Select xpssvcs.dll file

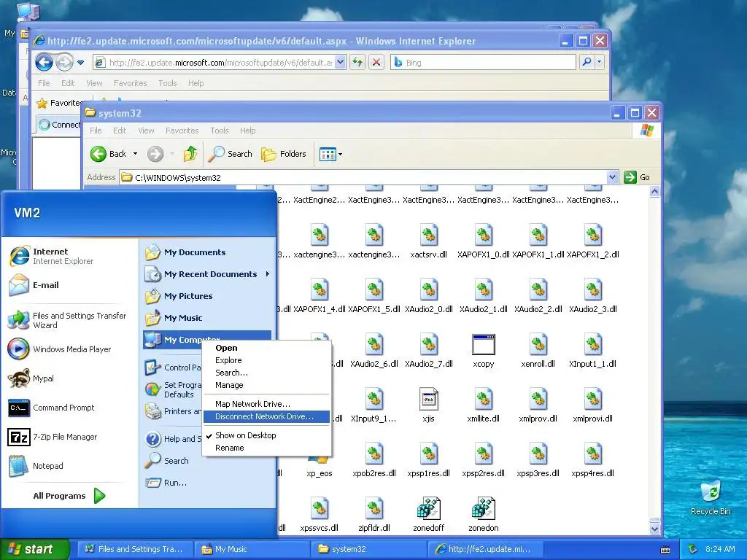[320, 515]
